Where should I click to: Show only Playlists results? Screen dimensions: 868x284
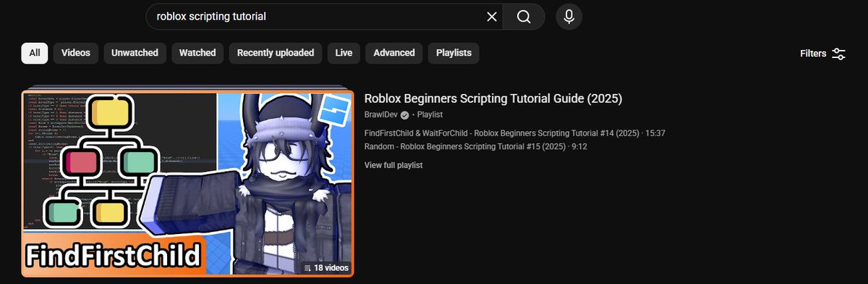[454, 53]
